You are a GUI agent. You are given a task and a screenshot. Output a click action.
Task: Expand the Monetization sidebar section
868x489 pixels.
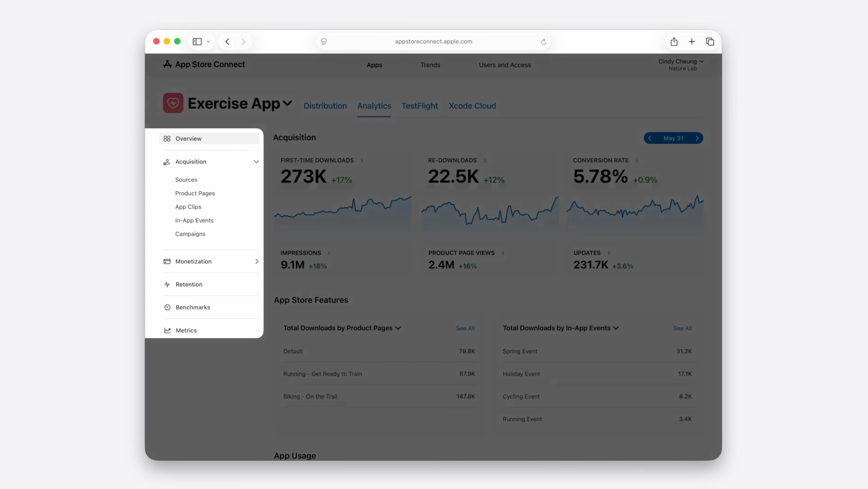[257, 261]
